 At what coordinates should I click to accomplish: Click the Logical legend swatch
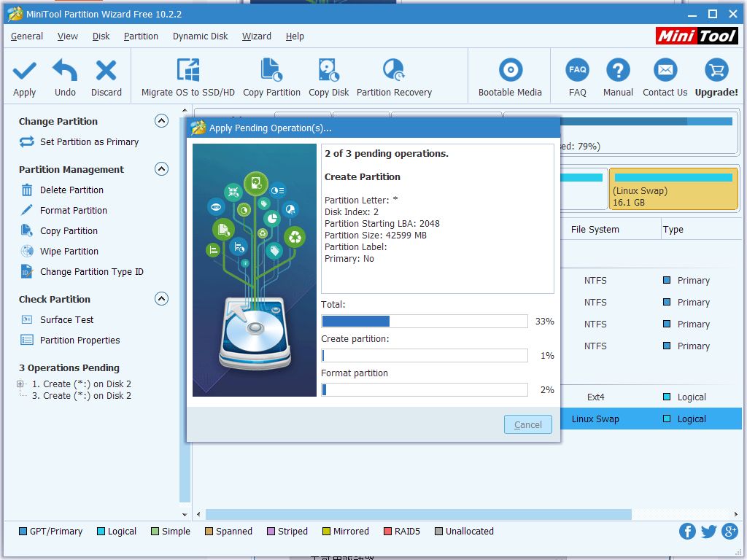coord(101,532)
